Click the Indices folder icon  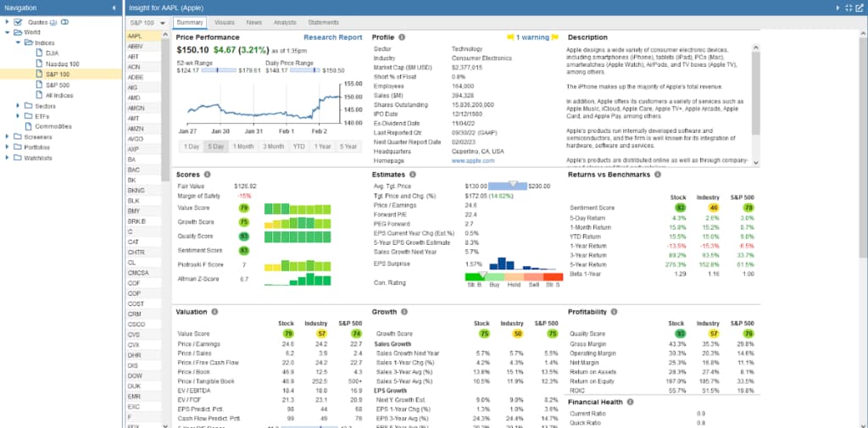pyautogui.click(x=29, y=42)
